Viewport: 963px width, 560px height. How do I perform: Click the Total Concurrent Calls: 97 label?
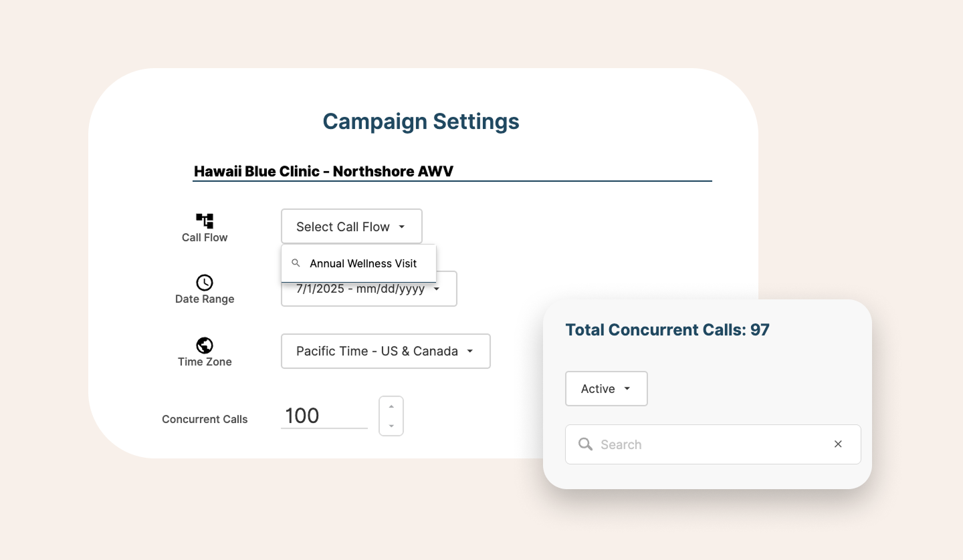[x=667, y=329]
